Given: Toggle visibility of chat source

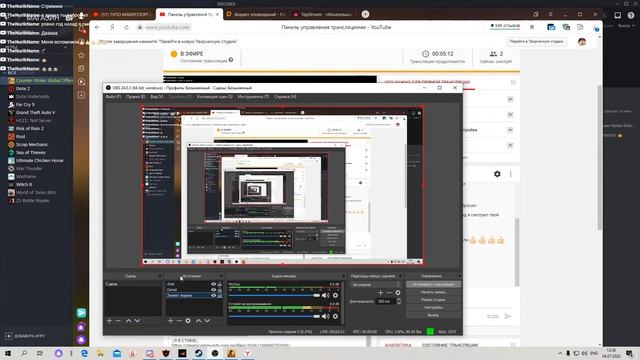Looking at the screenshot, I should (x=213, y=284).
